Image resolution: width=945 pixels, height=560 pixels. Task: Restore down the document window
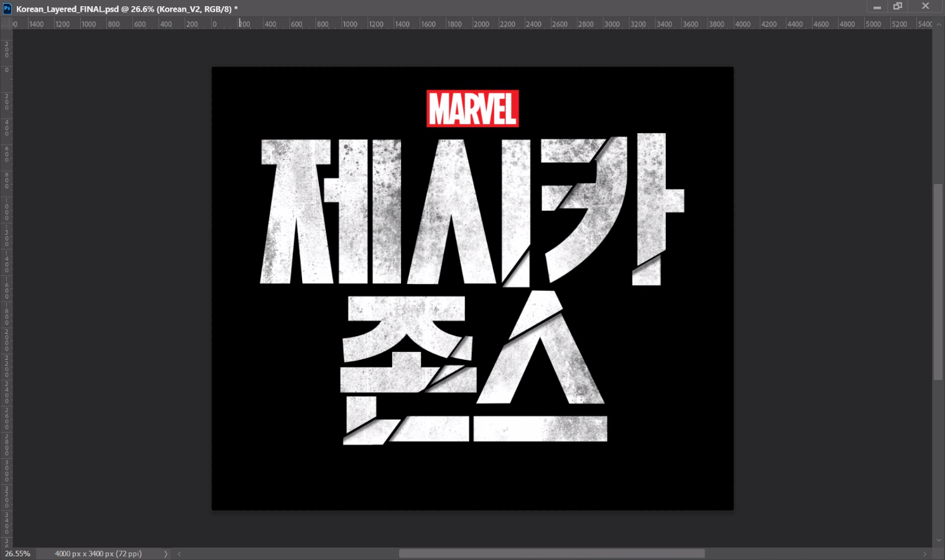[x=898, y=6]
